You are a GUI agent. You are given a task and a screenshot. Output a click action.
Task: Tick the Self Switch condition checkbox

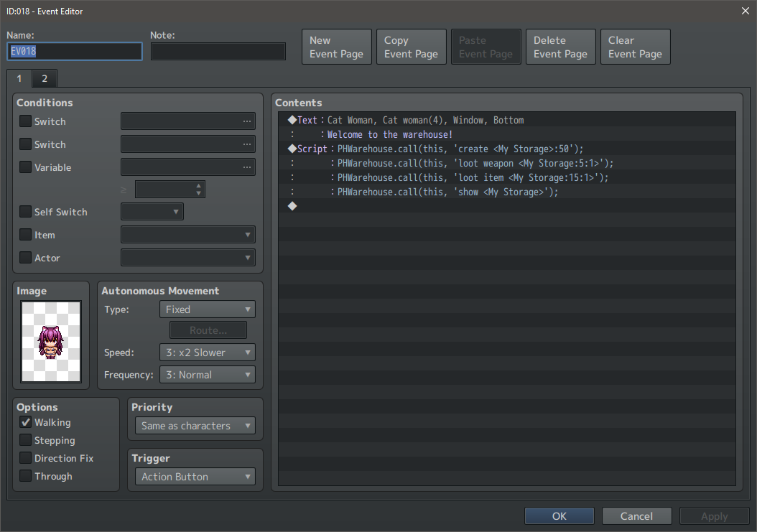coord(26,212)
